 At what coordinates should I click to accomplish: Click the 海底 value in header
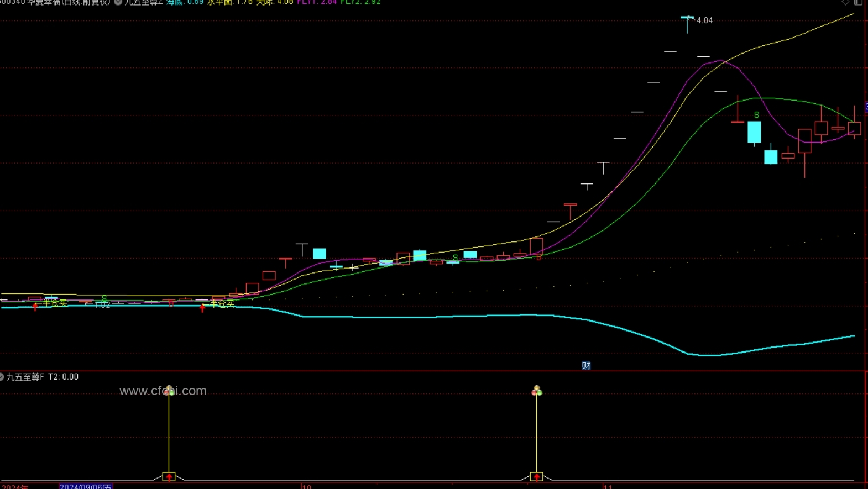click(x=185, y=2)
